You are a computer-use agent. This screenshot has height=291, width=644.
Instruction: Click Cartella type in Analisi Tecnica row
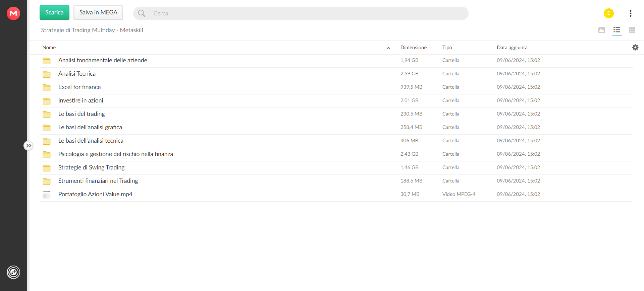click(x=451, y=74)
